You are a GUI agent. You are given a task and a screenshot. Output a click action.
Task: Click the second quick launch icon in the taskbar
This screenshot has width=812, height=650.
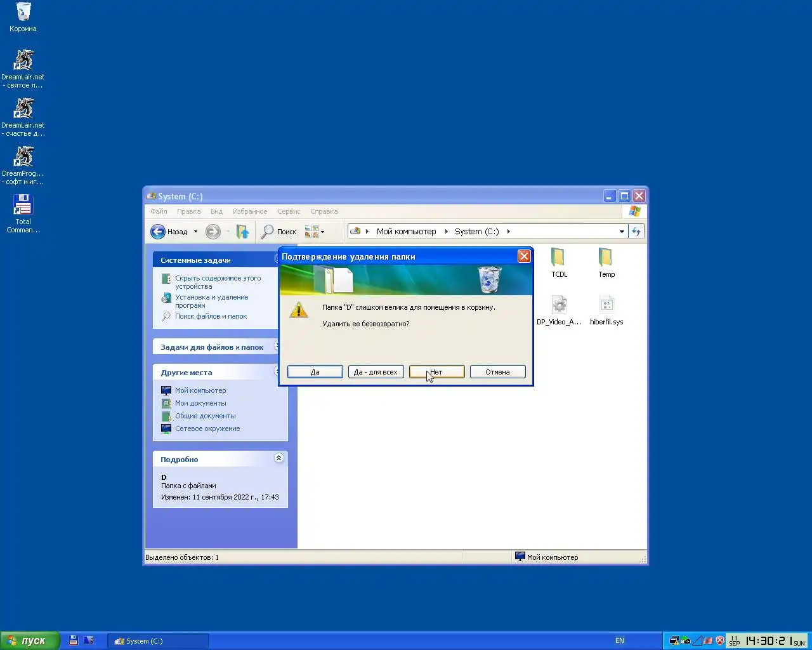[88, 640]
